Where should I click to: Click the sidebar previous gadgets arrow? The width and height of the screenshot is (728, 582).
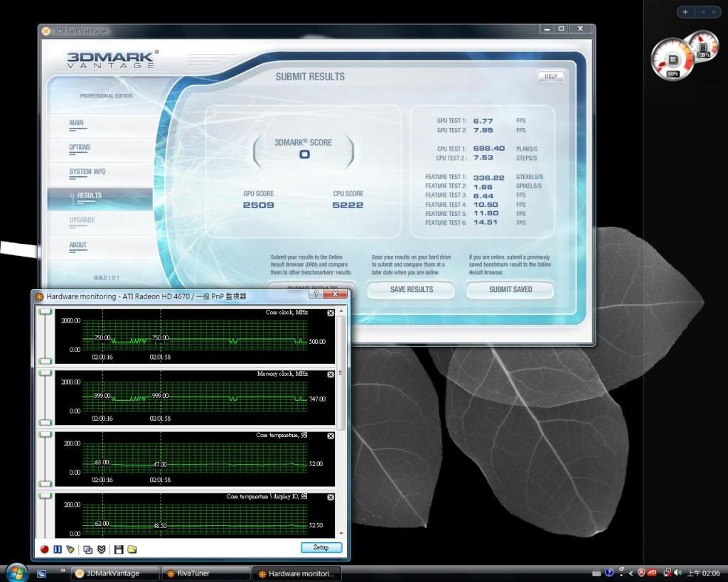(703, 12)
